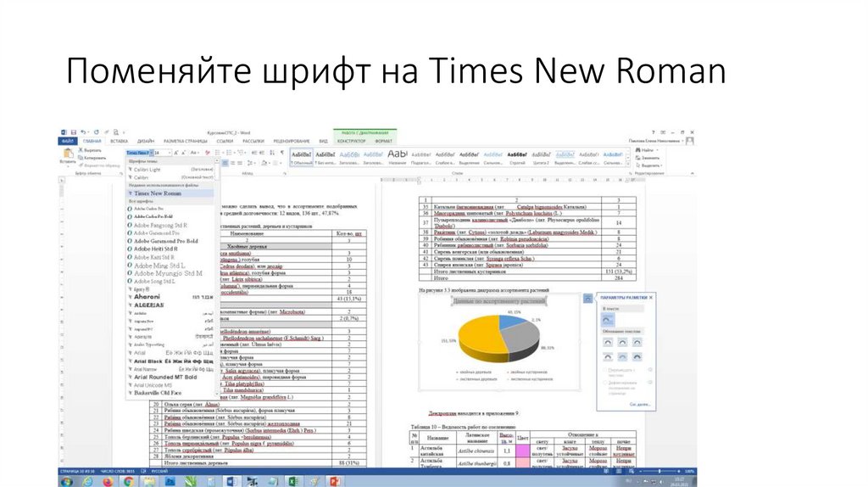This screenshot has width=868, height=487.
Task: Click the Chrome icon in Windows taskbar
Action: (129, 481)
